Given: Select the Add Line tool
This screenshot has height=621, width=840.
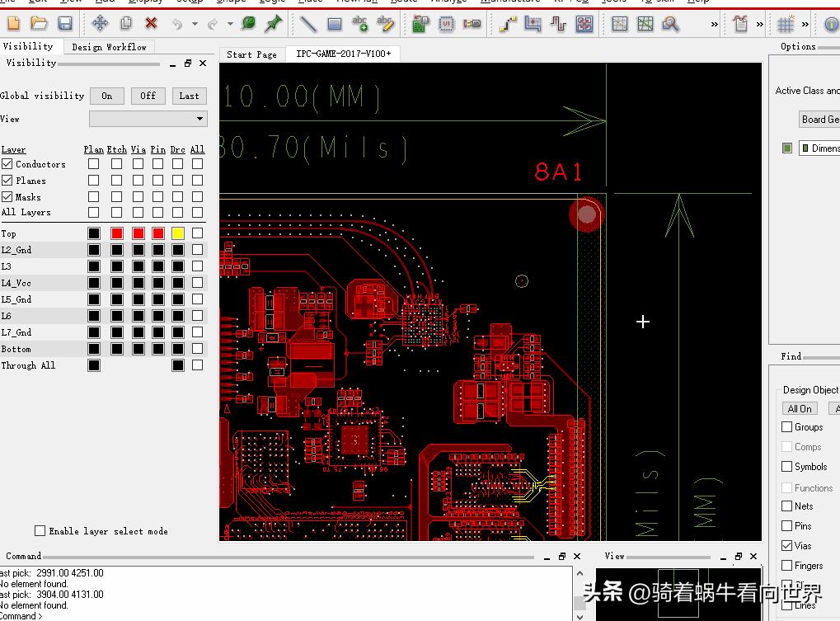Looking at the screenshot, I should (x=308, y=24).
